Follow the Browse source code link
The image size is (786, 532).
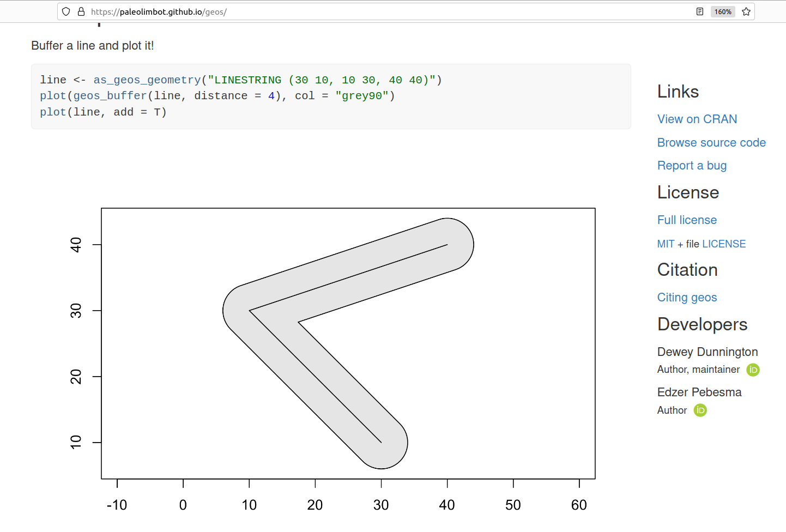coord(711,143)
